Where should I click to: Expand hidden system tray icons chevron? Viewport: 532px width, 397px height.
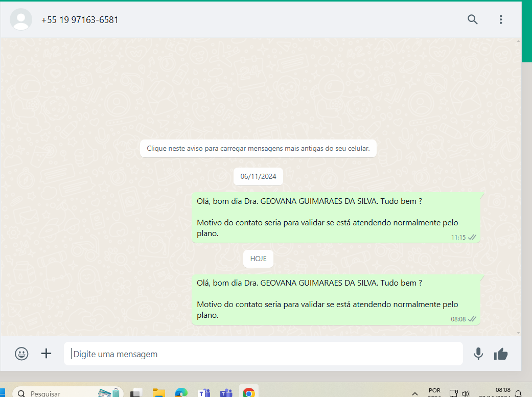415,393
